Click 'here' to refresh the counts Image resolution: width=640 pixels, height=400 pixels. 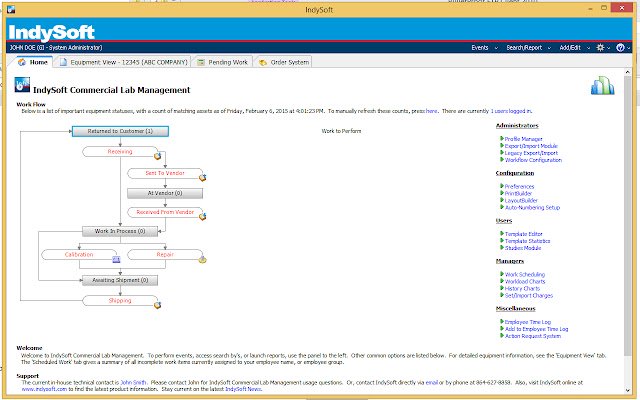[431, 111]
